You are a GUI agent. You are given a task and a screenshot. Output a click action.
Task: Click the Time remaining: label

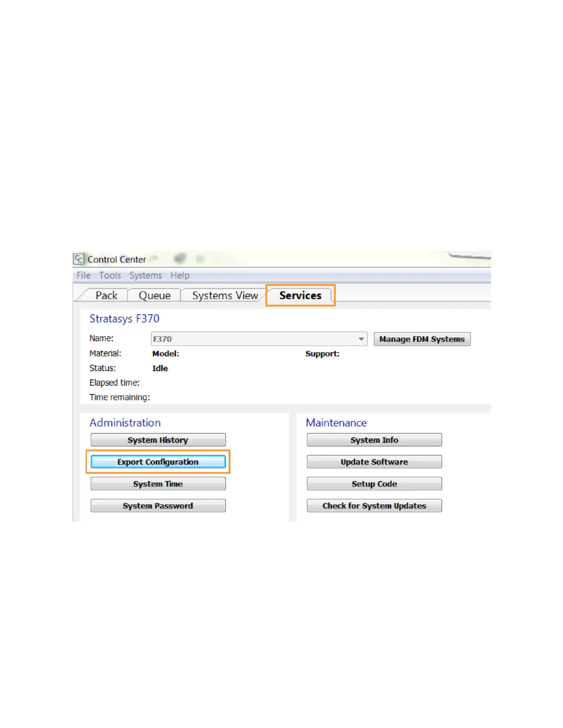coord(120,397)
